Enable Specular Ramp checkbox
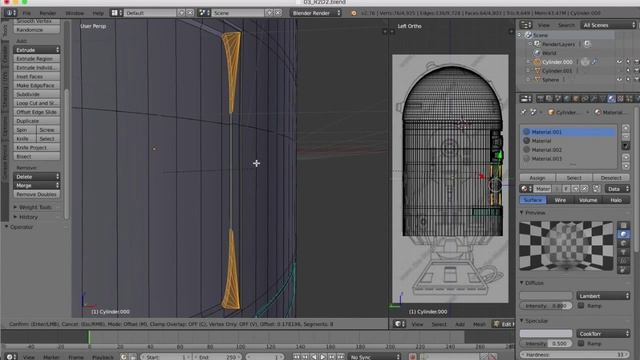 click(x=581, y=343)
